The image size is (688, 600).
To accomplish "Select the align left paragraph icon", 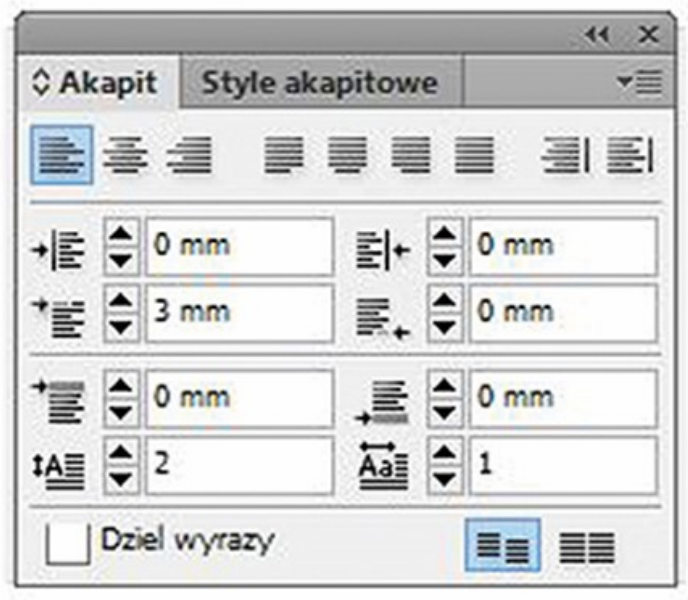I will click(62, 156).
